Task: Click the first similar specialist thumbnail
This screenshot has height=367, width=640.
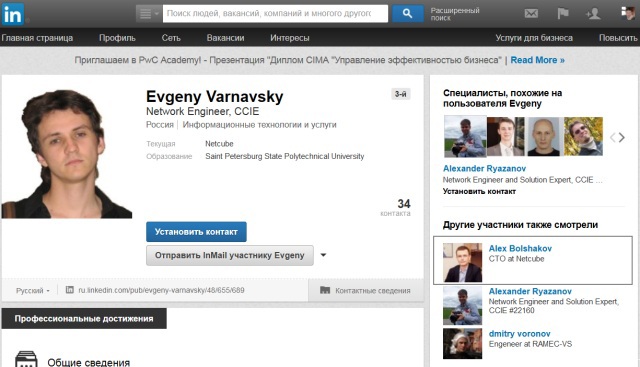Action: click(465, 137)
